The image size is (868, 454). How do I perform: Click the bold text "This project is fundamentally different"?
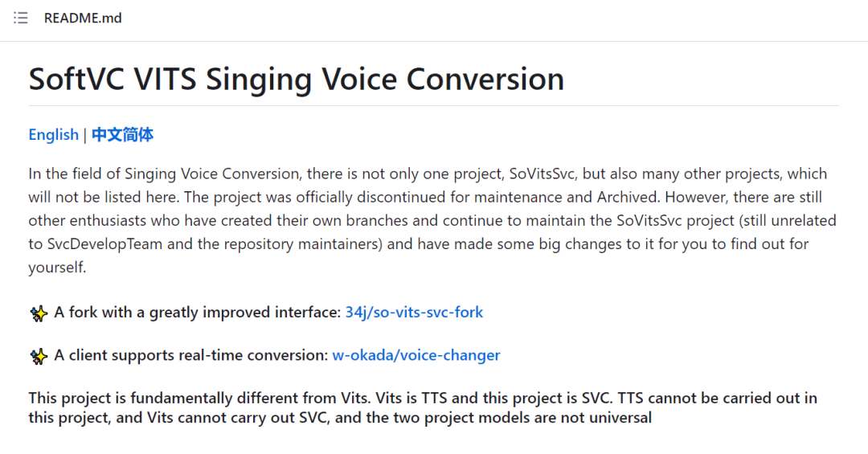pos(154,399)
